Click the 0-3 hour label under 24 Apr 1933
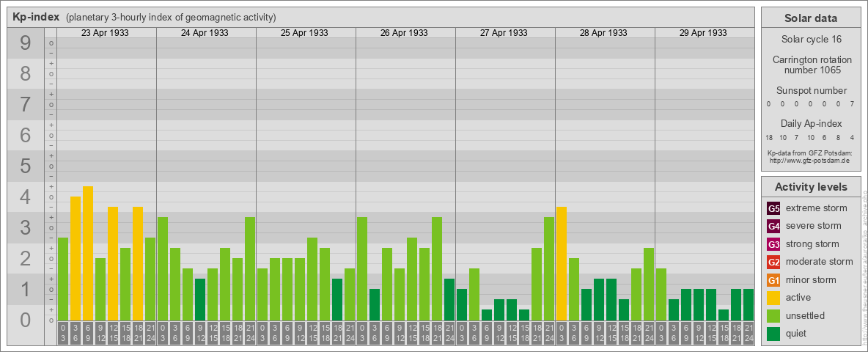 point(163,333)
